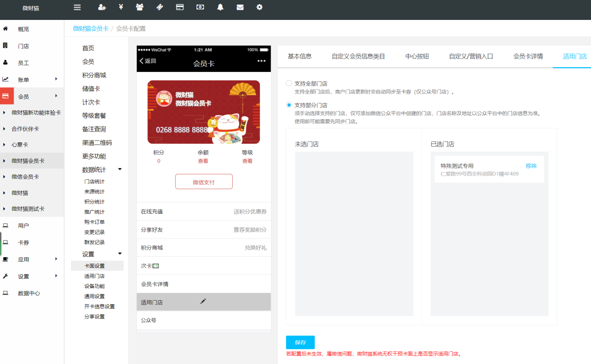
Task: Click the pencil edit icon on 适用门店 row
Action: [203, 301]
